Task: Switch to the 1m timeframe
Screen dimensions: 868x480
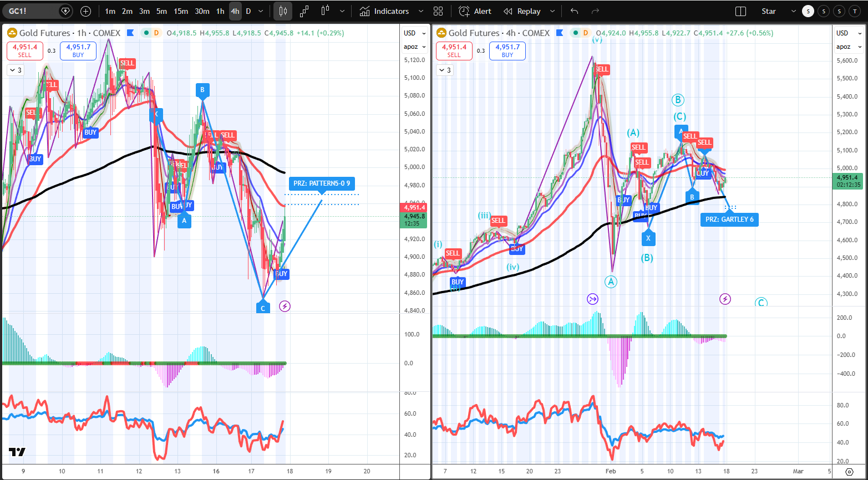Action: [x=110, y=11]
